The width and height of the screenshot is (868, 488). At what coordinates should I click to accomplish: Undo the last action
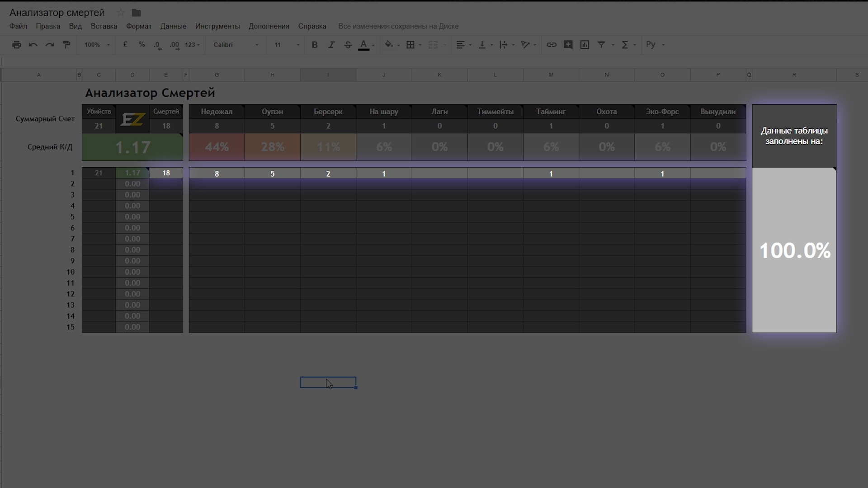[x=33, y=45]
